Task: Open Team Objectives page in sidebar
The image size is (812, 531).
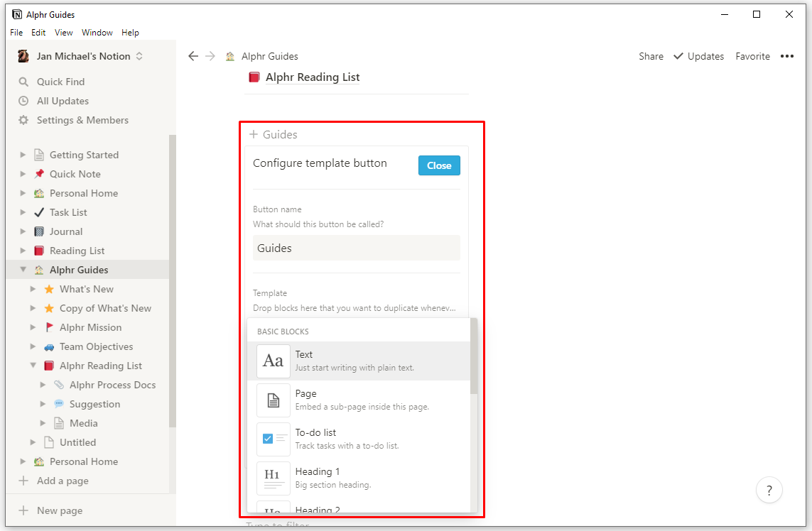Action: pyautogui.click(x=96, y=346)
